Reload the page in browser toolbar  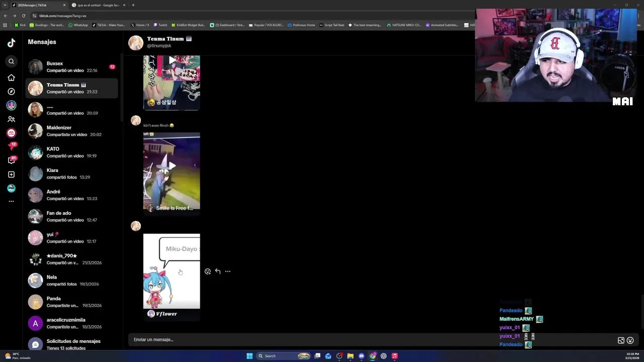(x=23, y=16)
